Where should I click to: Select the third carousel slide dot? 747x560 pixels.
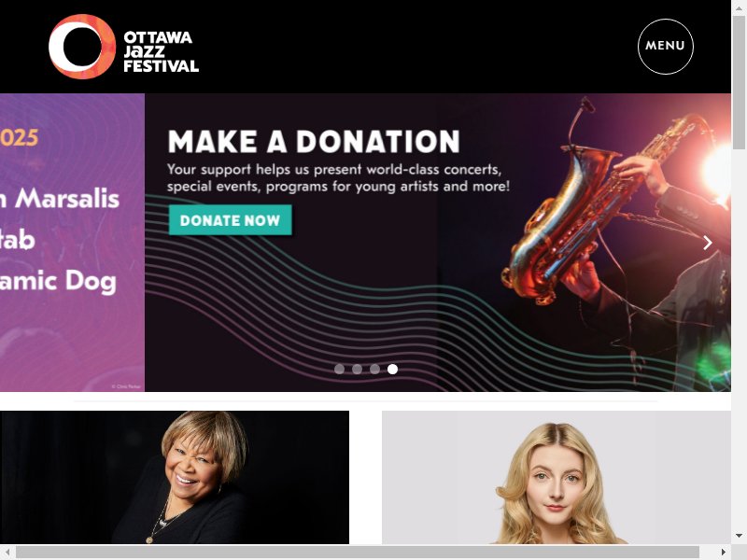pos(375,369)
